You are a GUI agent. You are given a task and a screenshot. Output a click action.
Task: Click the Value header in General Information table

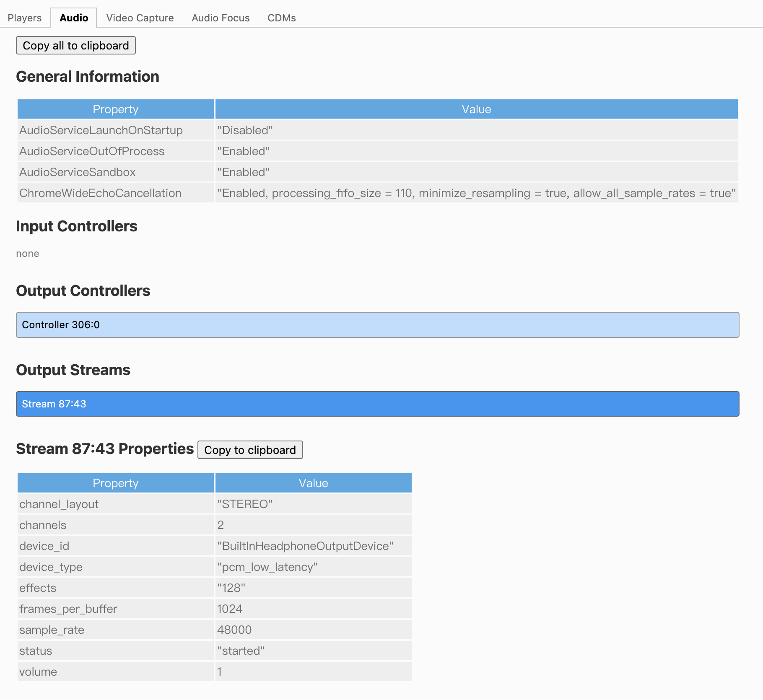pyautogui.click(x=476, y=109)
